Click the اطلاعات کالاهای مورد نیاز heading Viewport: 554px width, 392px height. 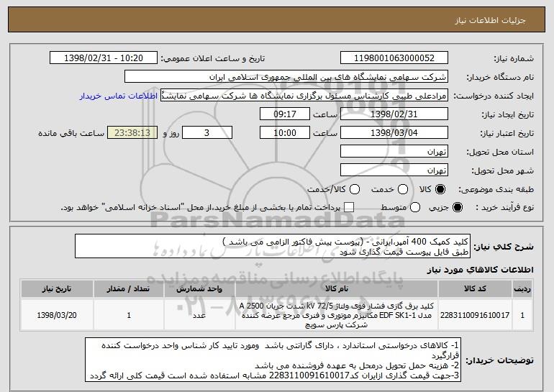click(480, 270)
